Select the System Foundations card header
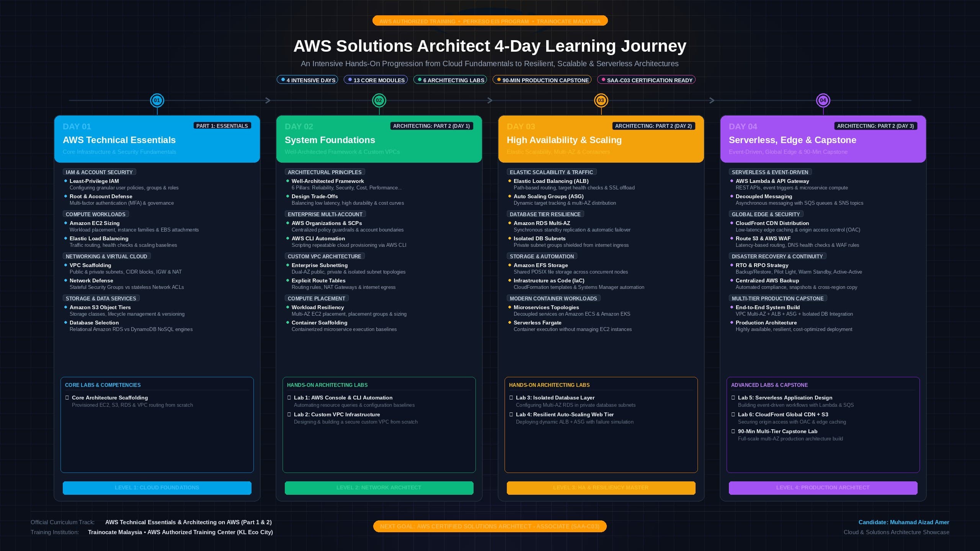Screen dimensions: 980x551 point(379,139)
